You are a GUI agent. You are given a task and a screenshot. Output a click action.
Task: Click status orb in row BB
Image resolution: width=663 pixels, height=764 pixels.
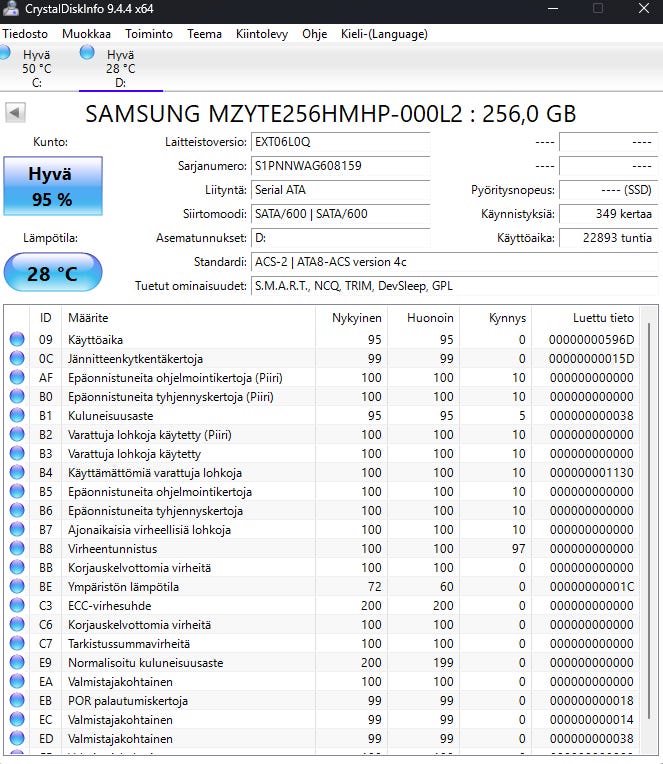tap(17, 567)
